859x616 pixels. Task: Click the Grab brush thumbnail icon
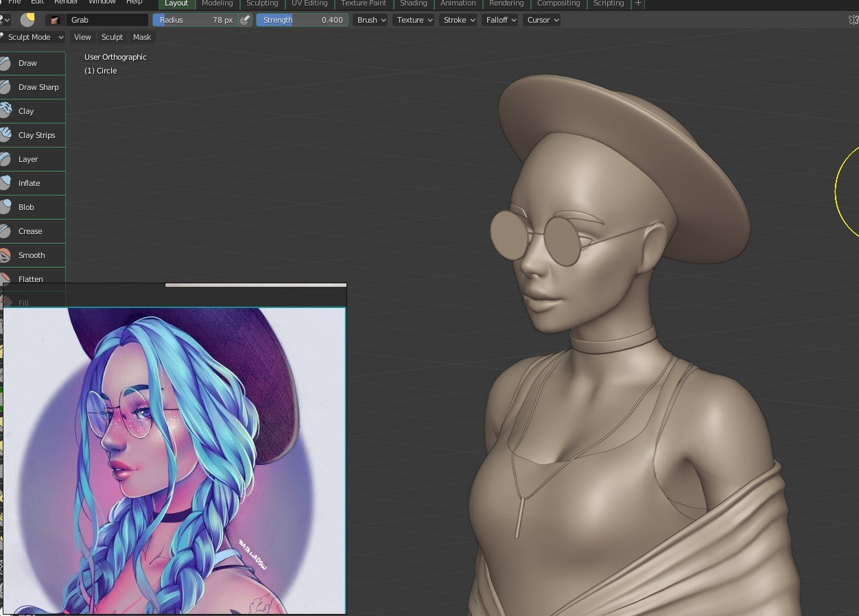click(55, 20)
